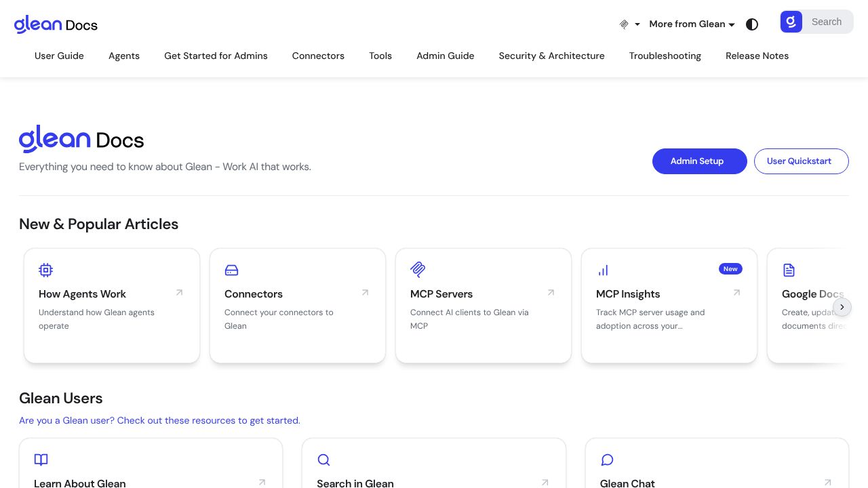Open the Connectors nav item
Viewport: 868px width, 488px height.
[x=318, y=56]
